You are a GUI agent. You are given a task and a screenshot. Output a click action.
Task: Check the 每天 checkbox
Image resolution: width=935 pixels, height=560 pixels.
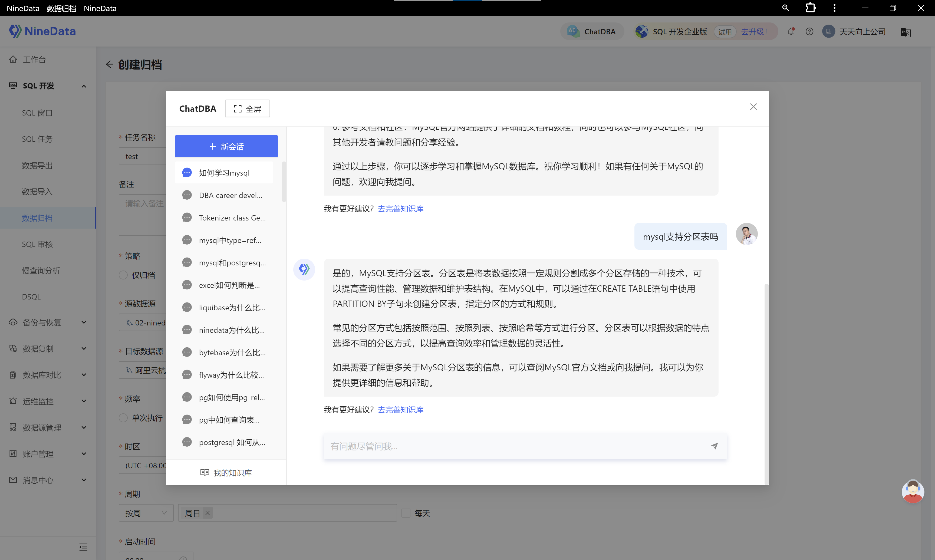(406, 513)
